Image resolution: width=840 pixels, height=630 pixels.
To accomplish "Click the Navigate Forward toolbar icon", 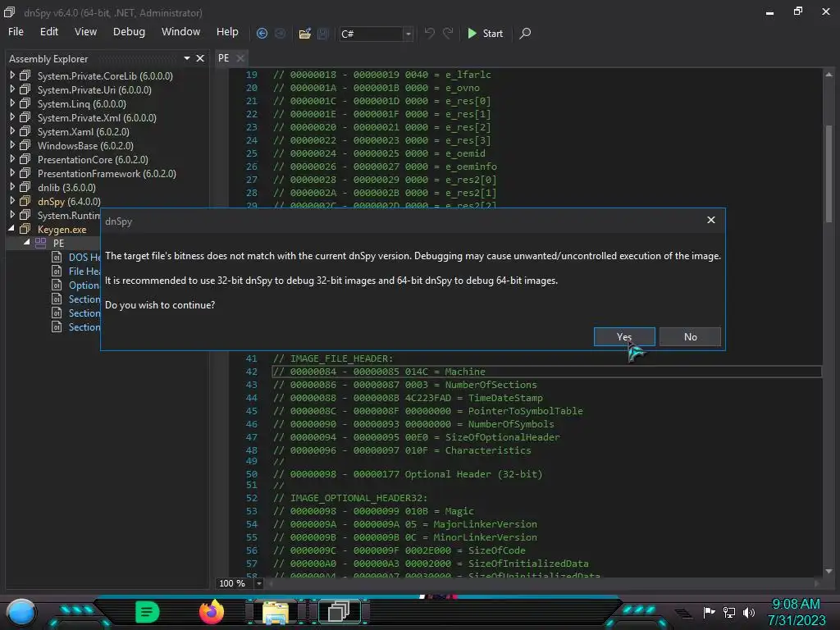I will pos(281,33).
